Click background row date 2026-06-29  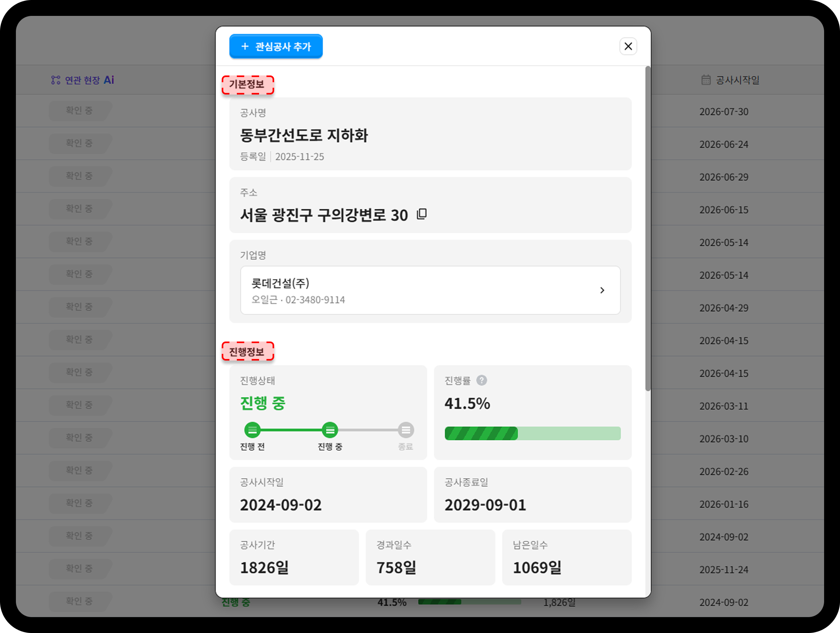click(724, 177)
